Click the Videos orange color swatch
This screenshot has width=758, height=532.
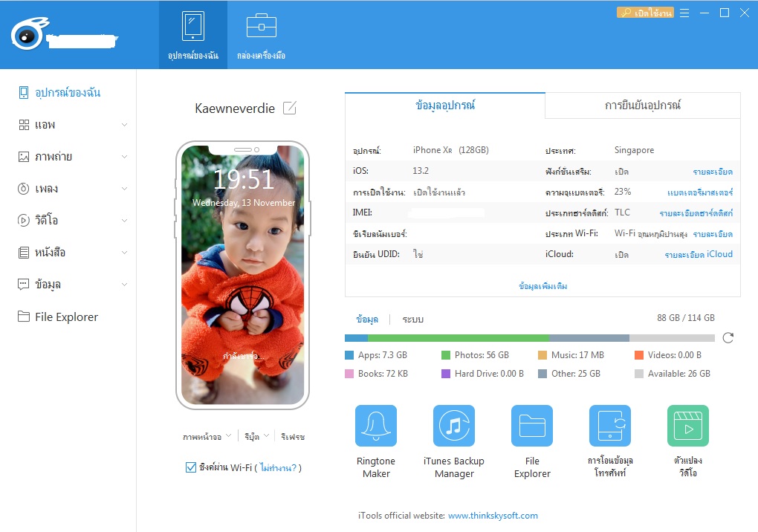pyautogui.click(x=639, y=355)
